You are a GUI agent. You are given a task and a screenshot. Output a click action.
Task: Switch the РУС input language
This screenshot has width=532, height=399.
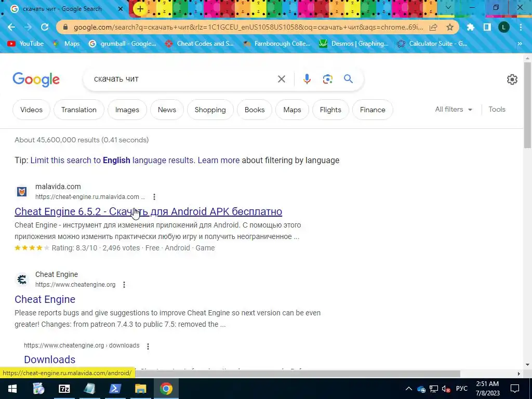[461, 389]
